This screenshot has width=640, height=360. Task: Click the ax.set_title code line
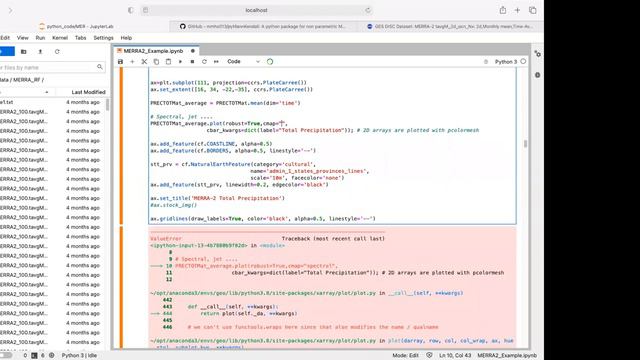click(x=217, y=198)
